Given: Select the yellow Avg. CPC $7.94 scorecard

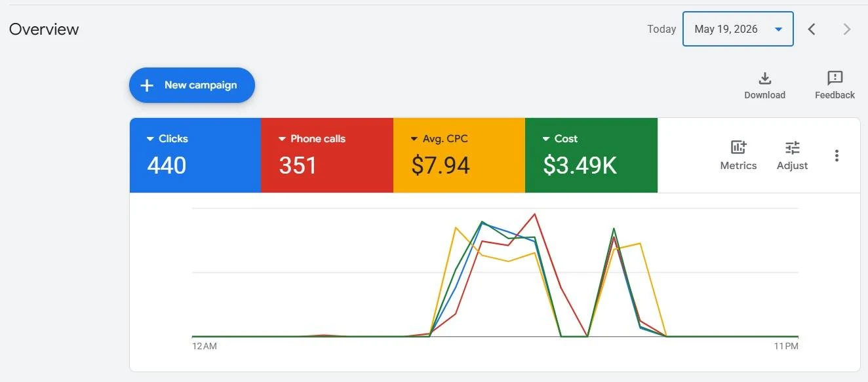Looking at the screenshot, I should 459,155.
